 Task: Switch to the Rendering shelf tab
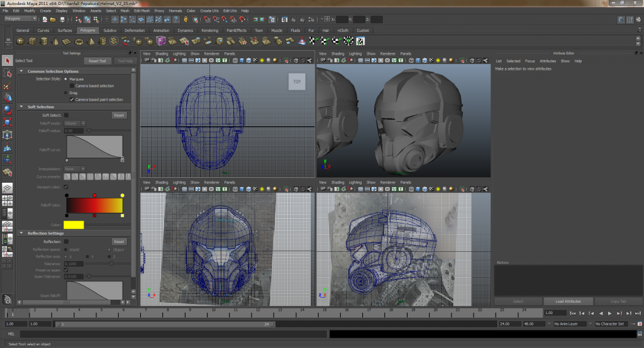(x=209, y=30)
